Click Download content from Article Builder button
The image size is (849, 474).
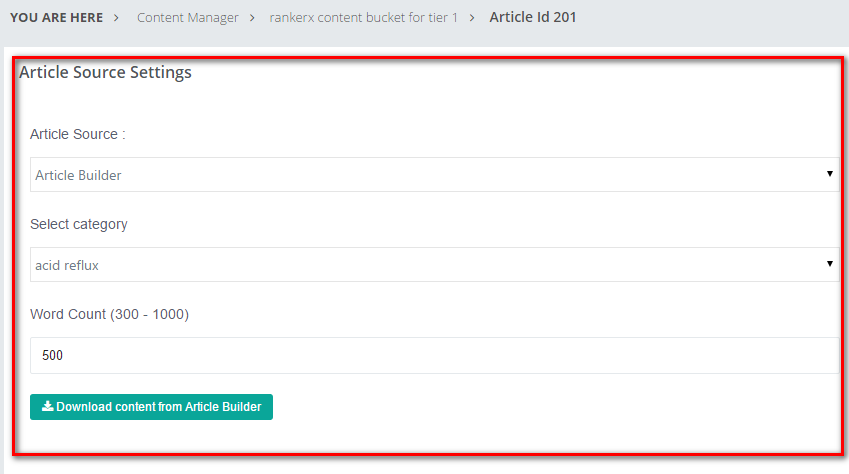pyautogui.click(x=151, y=407)
